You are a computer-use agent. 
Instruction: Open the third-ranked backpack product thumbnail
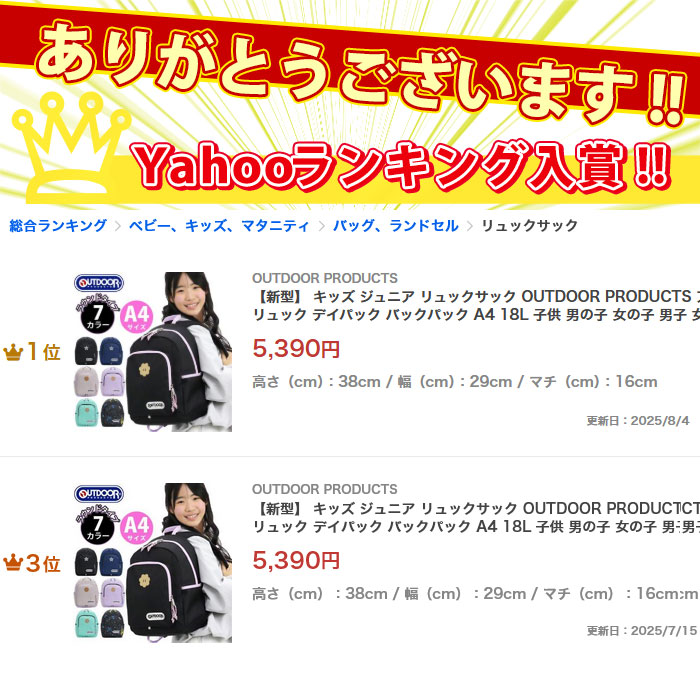click(153, 563)
